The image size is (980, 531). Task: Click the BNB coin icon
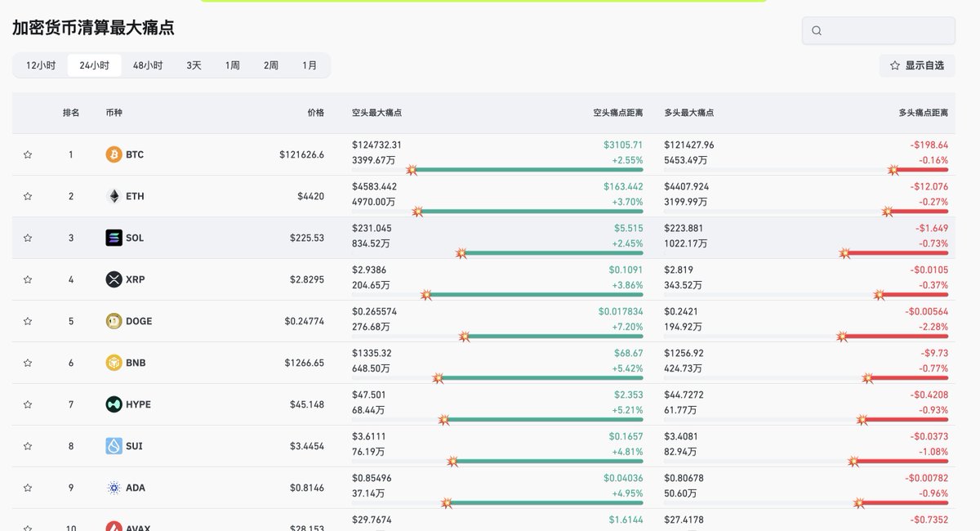114,363
